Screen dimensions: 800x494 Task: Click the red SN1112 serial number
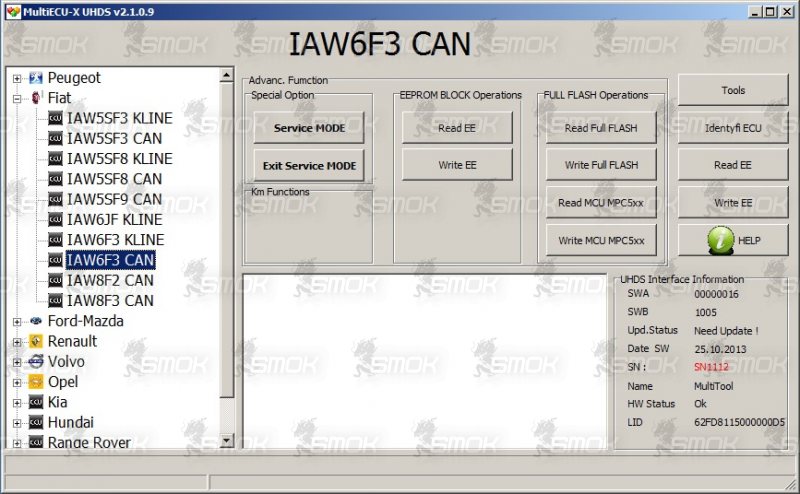tap(711, 367)
